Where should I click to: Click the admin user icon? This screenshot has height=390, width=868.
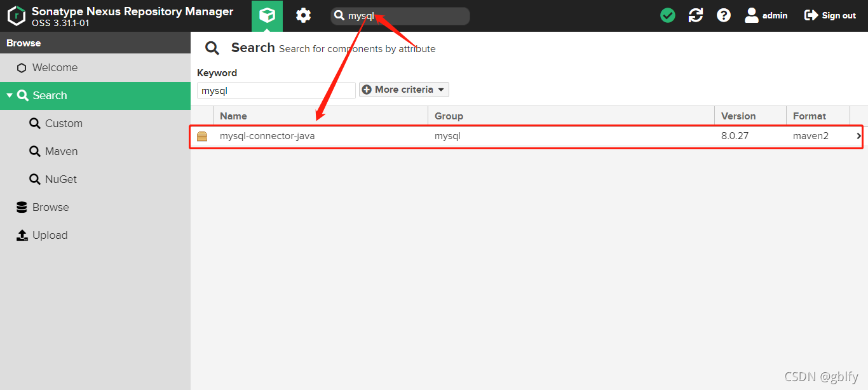(x=752, y=16)
